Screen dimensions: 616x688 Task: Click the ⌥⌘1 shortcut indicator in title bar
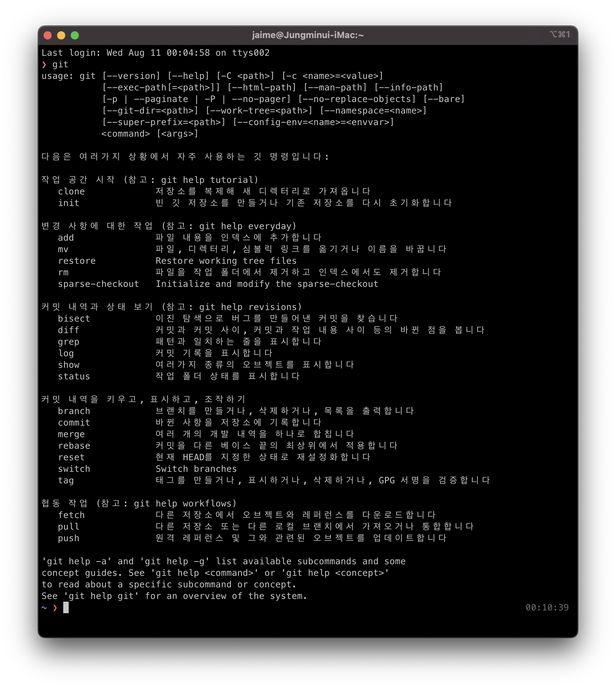pos(560,34)
